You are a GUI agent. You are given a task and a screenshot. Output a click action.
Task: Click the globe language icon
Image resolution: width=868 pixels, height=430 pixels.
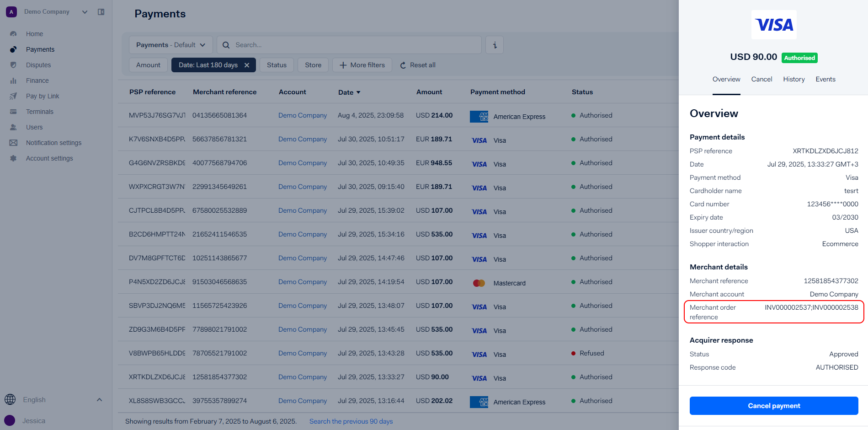pyautogui.click(x=10, y=399)
